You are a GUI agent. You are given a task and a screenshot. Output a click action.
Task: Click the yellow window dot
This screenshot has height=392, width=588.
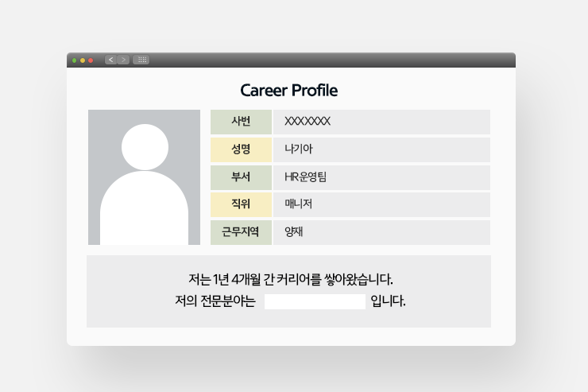click(83, 60)
